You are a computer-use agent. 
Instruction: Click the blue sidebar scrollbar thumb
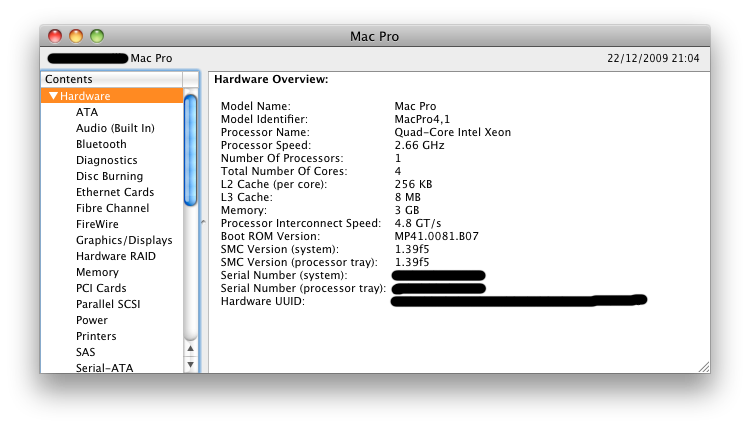[190, 150]
